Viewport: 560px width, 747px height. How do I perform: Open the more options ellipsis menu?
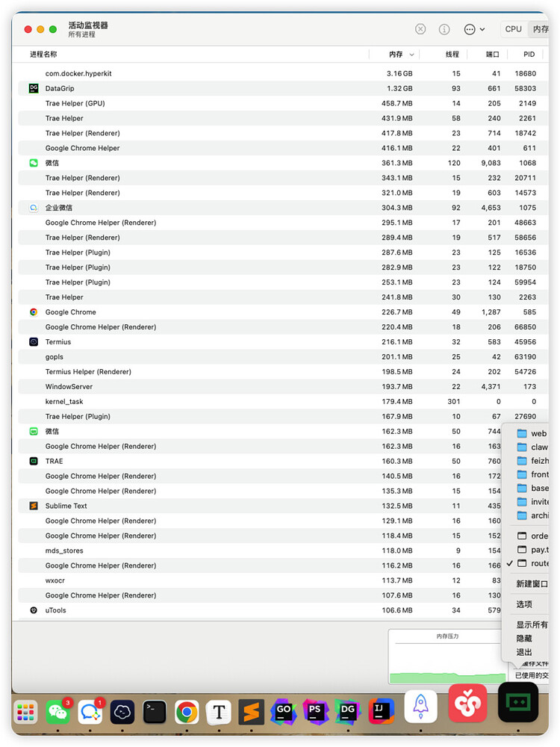(x=474, y=29)
